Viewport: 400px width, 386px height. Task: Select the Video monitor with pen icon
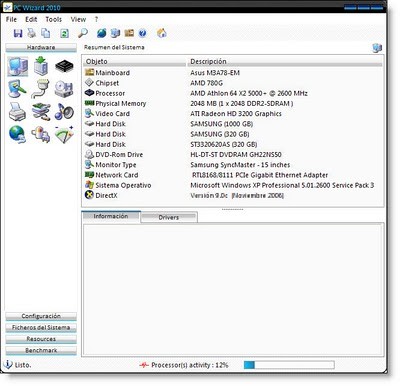pyautogui.click(x=17, y=89)
